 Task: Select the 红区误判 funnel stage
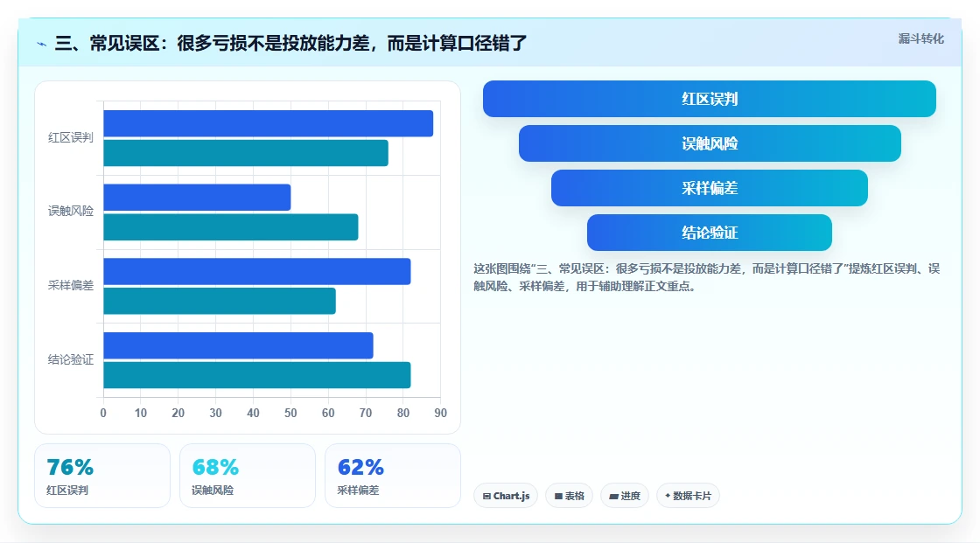click(710, 99)
